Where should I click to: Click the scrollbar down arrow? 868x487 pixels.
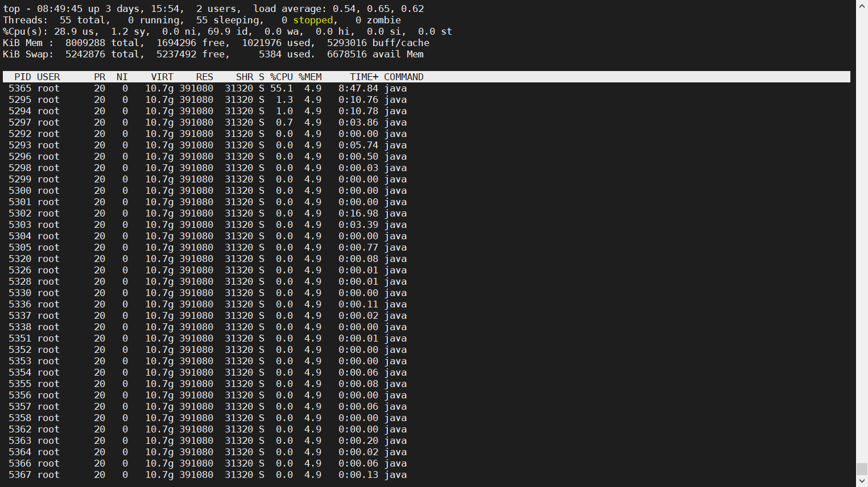coord(862,481)
